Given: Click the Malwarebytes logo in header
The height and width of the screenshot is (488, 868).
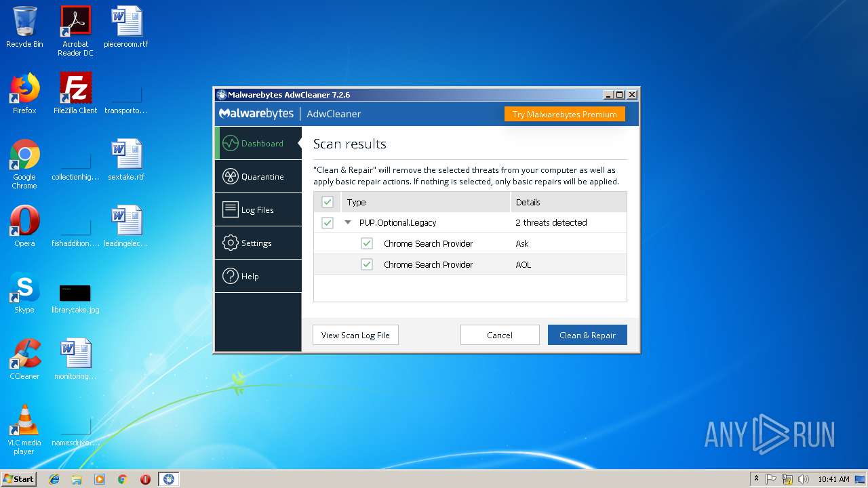Looking at the screenshot, I should coord(256,113).
